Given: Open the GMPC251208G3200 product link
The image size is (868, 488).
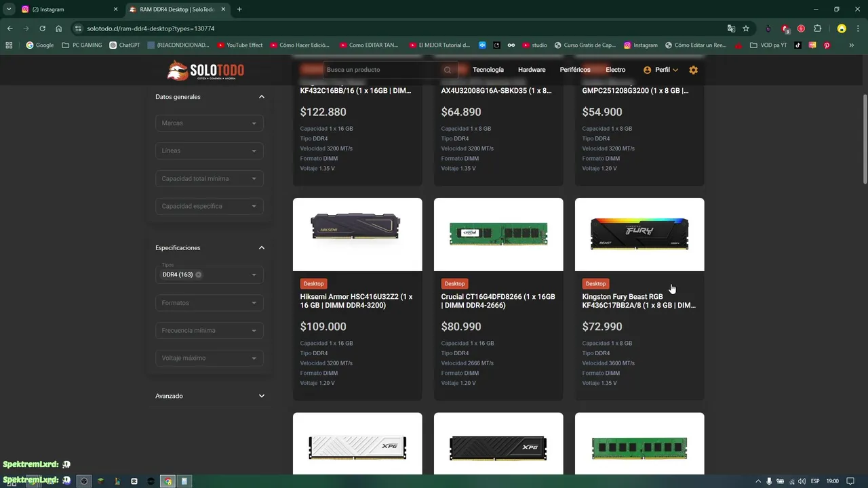Looking at the screenshot, I should coord(635,91).
